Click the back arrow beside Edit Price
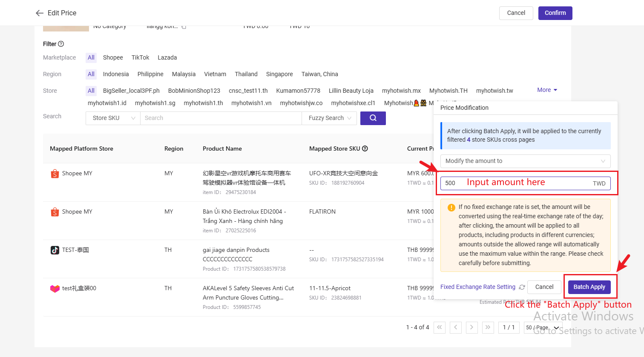The height and width of the screenshot is (357, 644). [x=39, y=13]
